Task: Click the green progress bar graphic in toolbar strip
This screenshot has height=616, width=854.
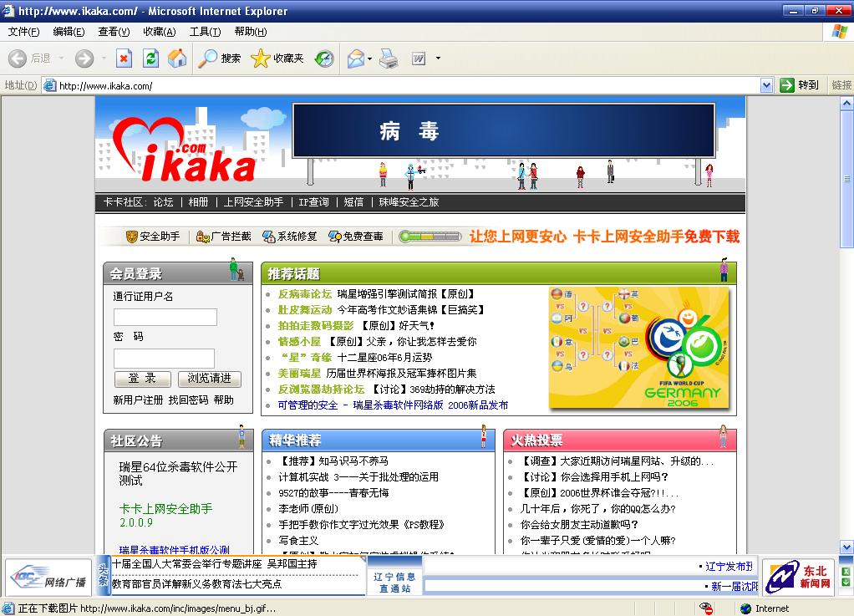Action: [x=430, y=237]
